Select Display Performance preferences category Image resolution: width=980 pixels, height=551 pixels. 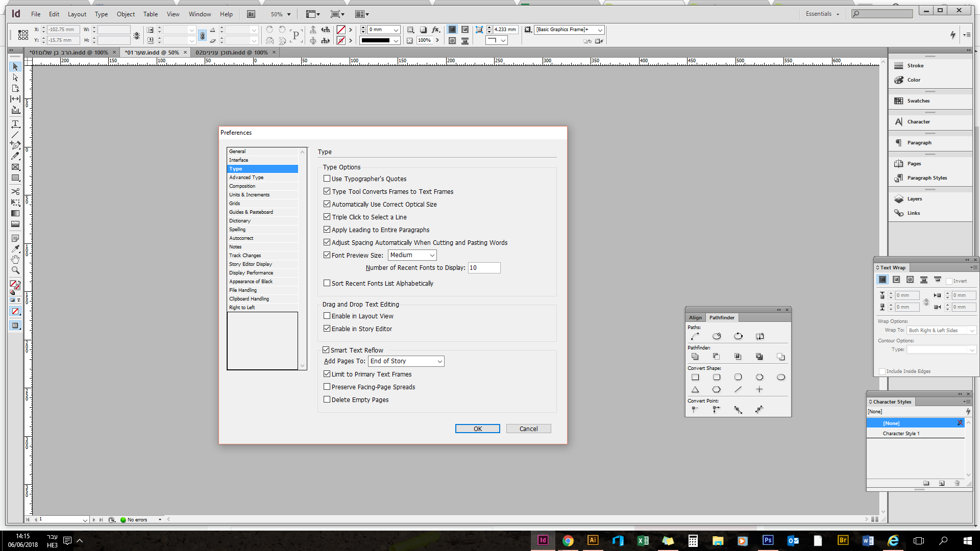[262, 273]
